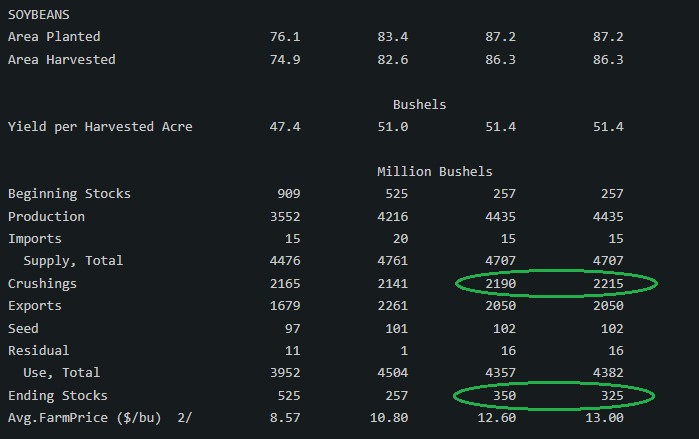Image resolution: width=699 pixels, height=439 pixels.
Task: Select the circled Crushings value 2215
Action: (607, 284)
